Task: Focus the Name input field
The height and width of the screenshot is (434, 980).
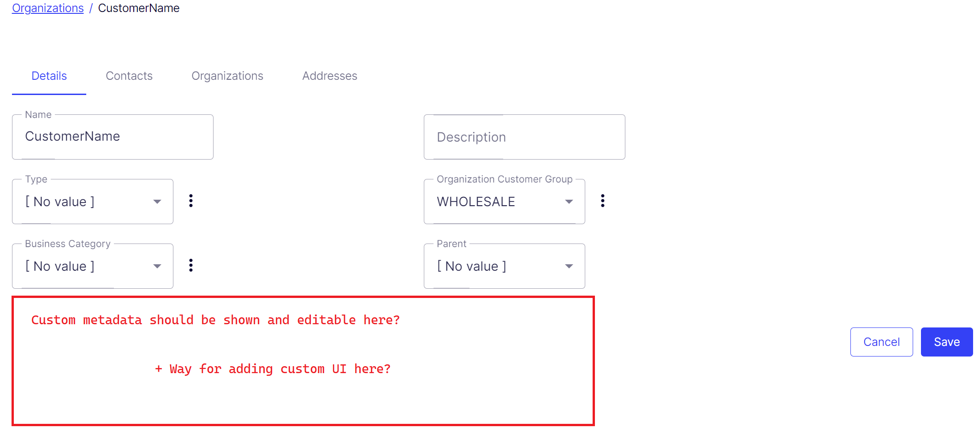Action: (x=113, y=137)
